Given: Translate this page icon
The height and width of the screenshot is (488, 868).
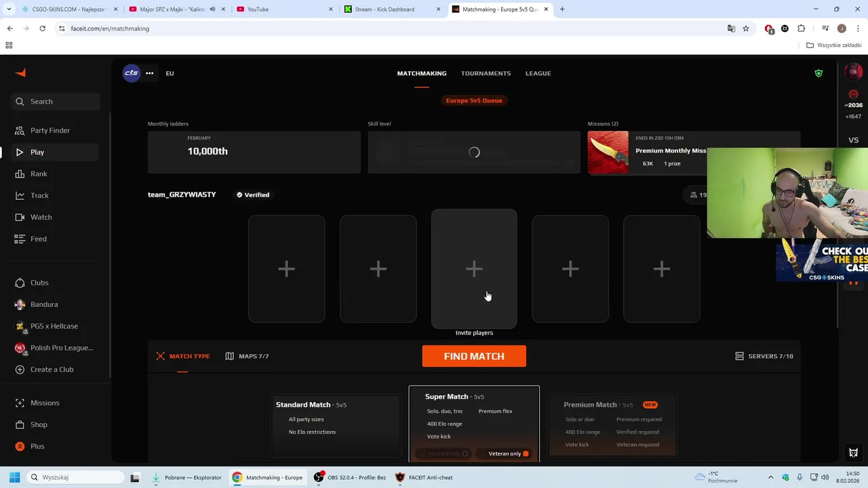Looking at the screenshot, I should [x=731, y=28].
